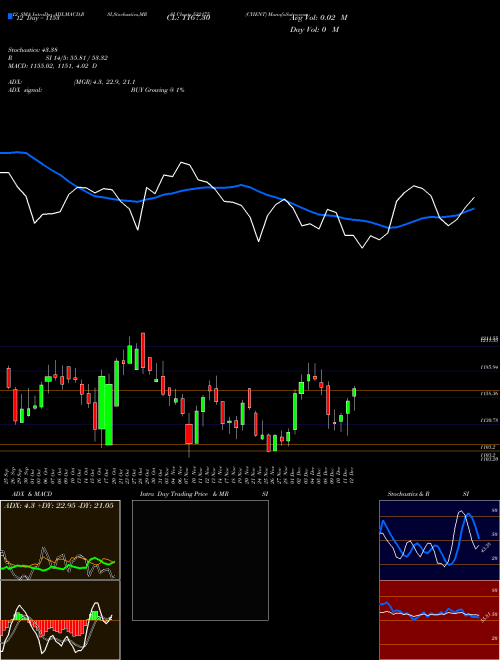Click the 'Day Vol: 0 M' label
This screenshot has height=660, width=500.
pyautogui.click(x=314, y=30)
